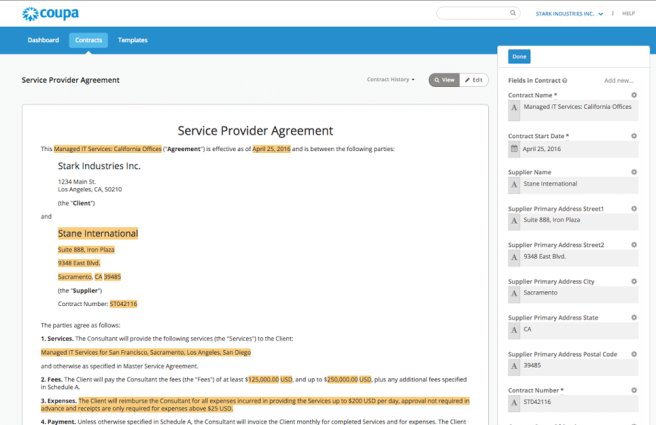Click Stark Industries Inc. heading in document

coord(99,166)
